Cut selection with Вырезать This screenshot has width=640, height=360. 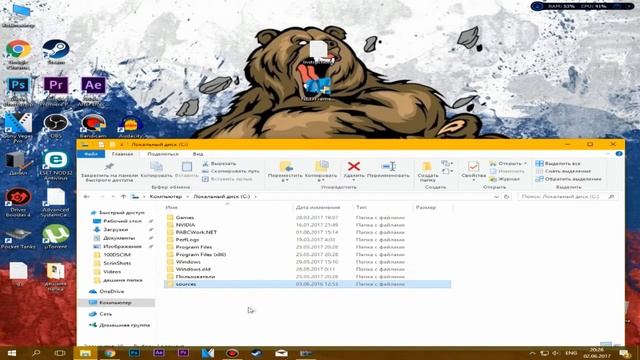[220, 164]
